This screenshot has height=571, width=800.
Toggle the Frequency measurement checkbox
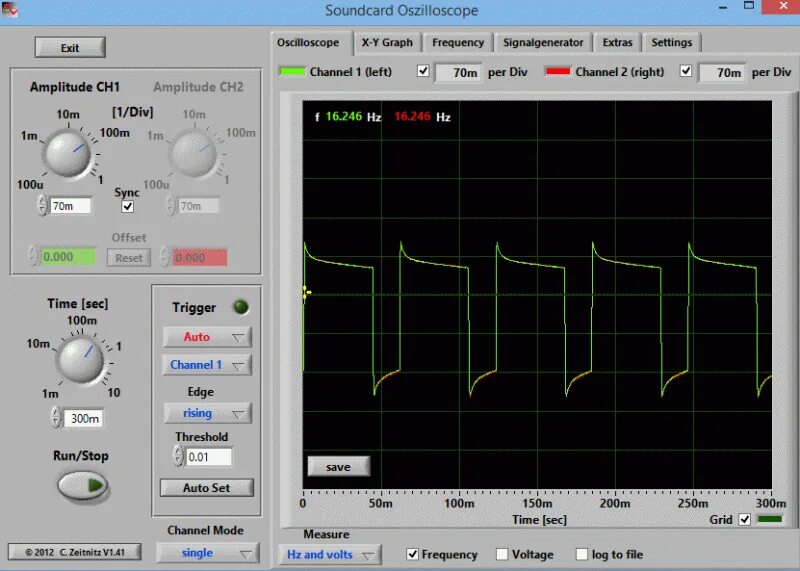click(412, 554)
